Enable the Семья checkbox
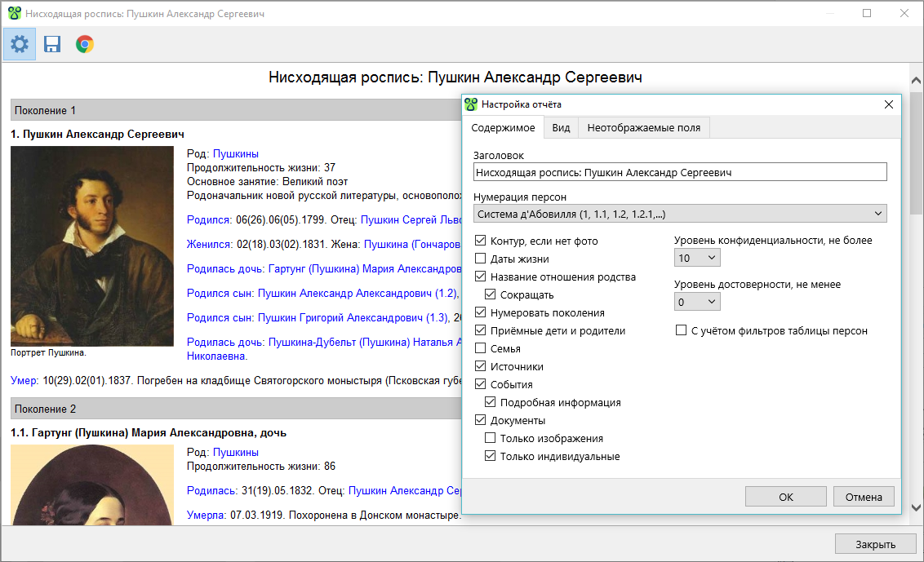The image size is (924, 562). 480,349
